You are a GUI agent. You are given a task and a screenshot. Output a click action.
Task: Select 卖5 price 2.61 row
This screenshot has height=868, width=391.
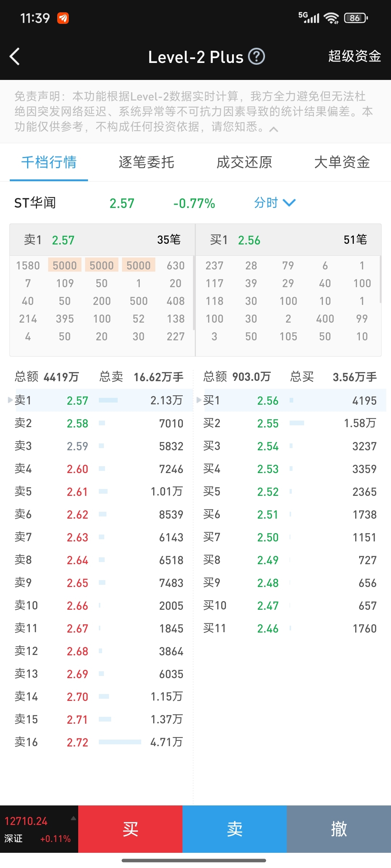click(x=99, y=491)
